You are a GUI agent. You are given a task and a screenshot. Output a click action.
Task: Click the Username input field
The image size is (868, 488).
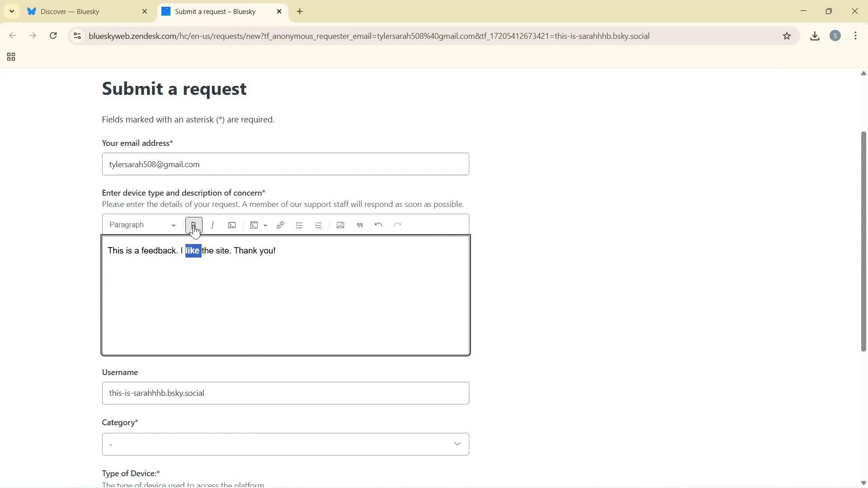point(285,393)
